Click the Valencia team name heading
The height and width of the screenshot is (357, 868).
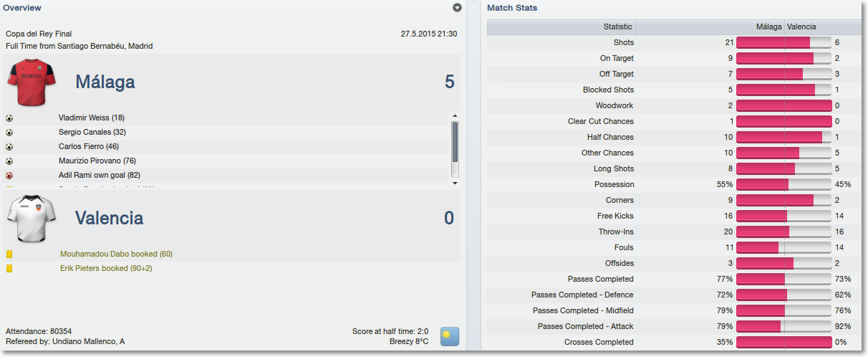click(110, 218)
